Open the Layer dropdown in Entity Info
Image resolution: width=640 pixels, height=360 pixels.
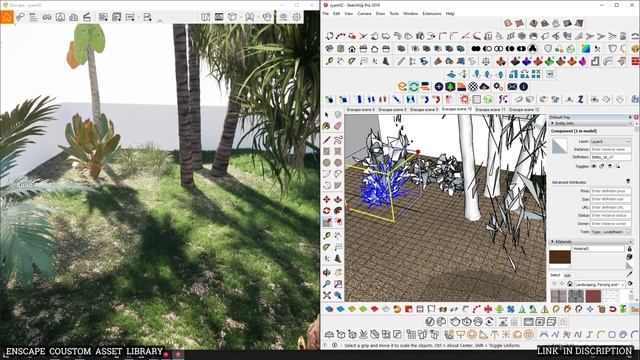pyautogui.click(x=611, y=141)
